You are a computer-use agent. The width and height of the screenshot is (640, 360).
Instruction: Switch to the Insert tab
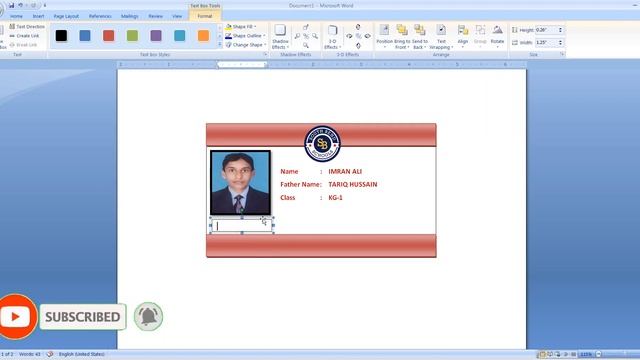click(38, 16)
